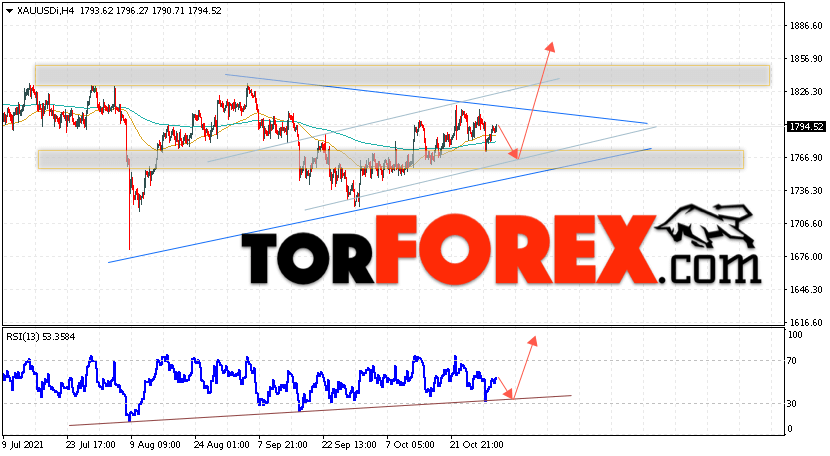Select the 22 Sep 13:00 time label

point(349,444)
